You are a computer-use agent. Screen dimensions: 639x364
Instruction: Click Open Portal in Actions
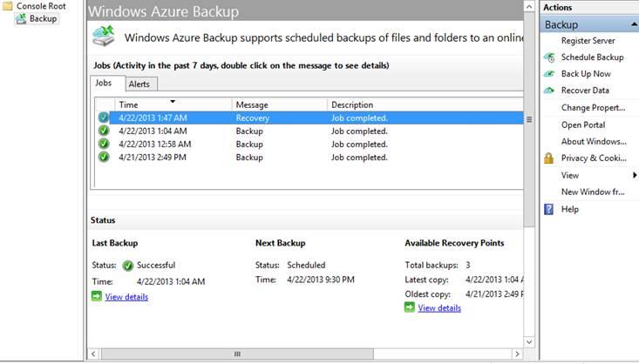click(x=583, y=125)
